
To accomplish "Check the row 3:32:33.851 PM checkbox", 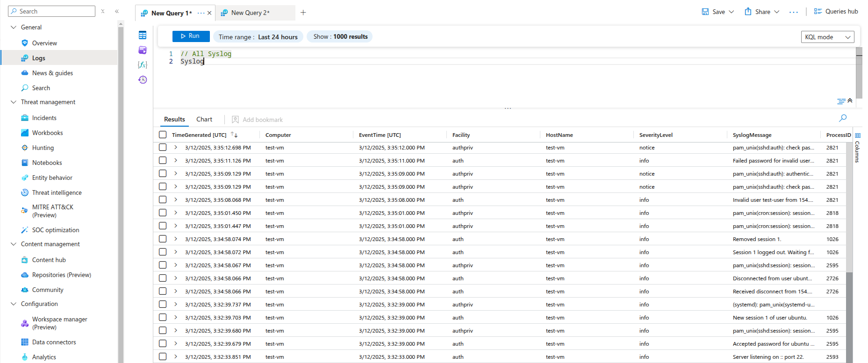I will 163,356.
